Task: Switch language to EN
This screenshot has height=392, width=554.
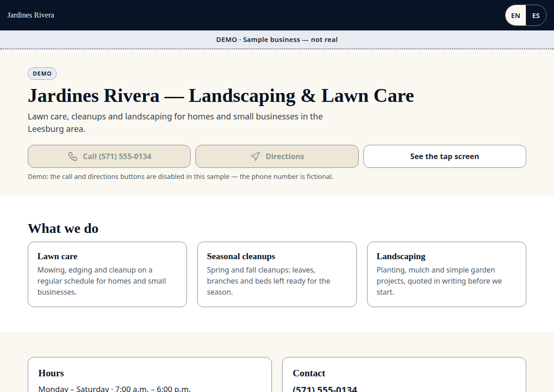Action: 516,16
